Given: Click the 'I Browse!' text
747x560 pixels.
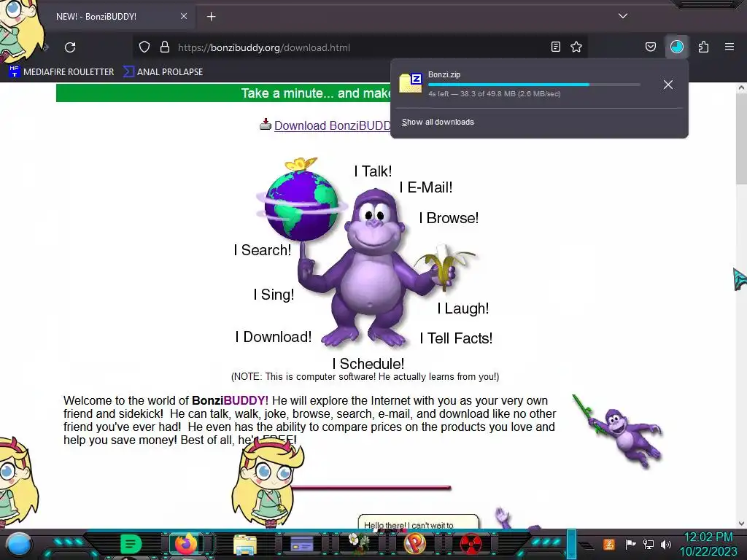Looking at the screenshot, I should (449, 218).
